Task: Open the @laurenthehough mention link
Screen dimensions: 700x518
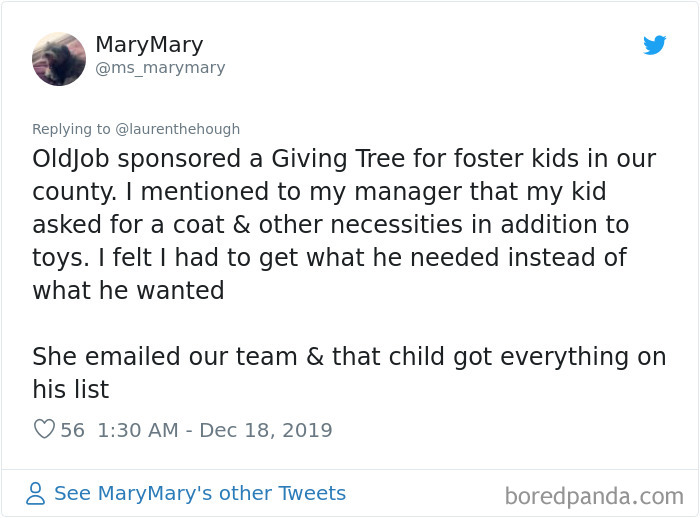Action: pos(178,129)
